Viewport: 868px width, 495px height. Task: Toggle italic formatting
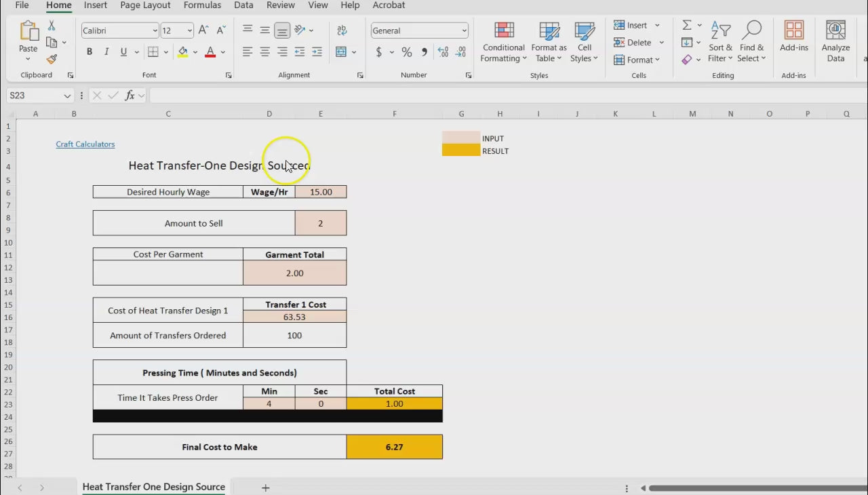(106, 52)
